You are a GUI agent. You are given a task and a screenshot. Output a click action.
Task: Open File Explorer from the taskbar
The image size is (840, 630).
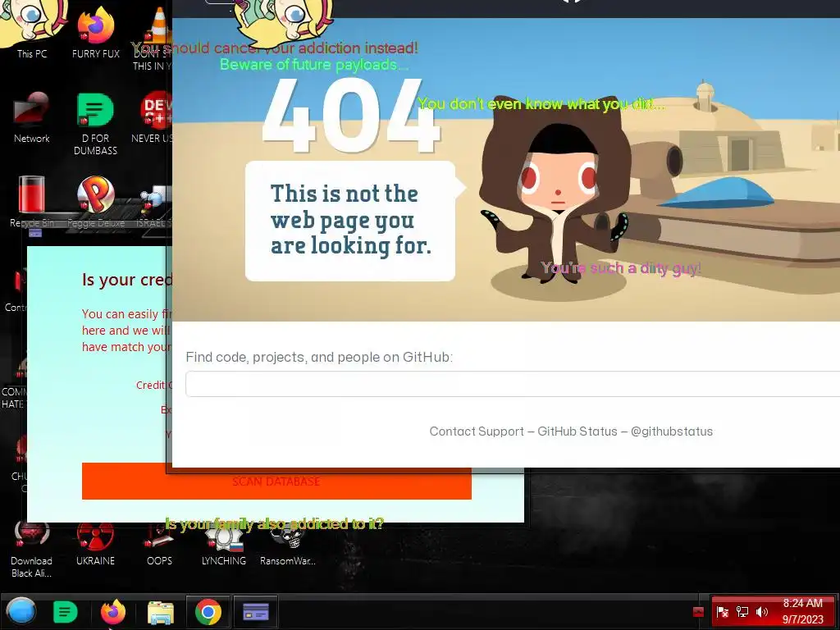160,612
